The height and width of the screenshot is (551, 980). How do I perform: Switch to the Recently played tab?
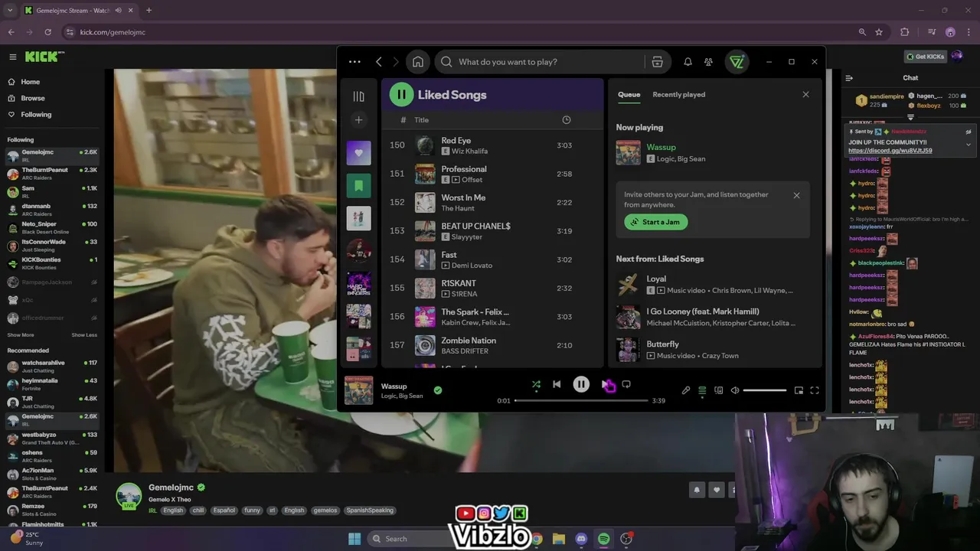click(678, 95)
